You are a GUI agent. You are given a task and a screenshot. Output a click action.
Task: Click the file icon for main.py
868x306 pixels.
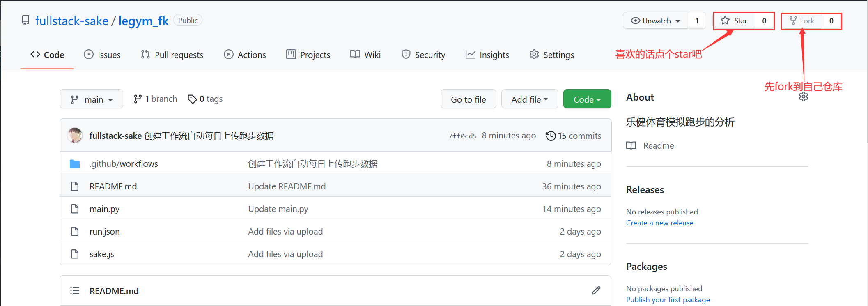tap(75, 209)
